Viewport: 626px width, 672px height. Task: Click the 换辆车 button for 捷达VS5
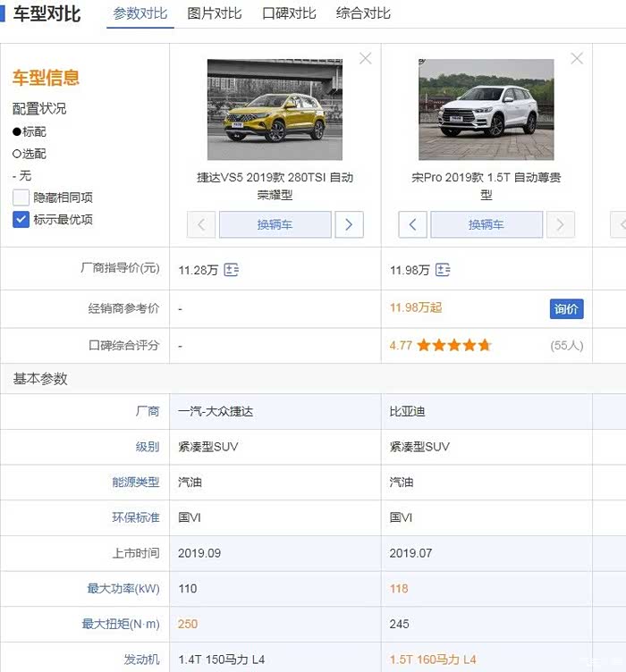tap(275, 224)
